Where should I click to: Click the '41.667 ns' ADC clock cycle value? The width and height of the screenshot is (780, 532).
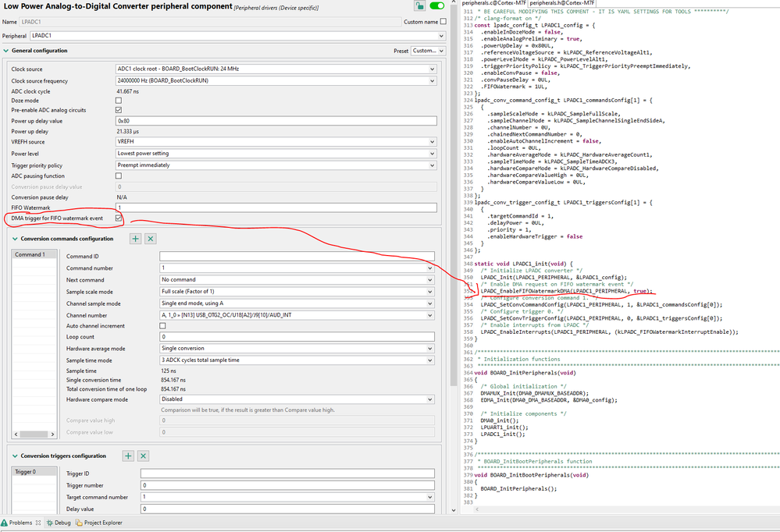(x=128, y=91)
